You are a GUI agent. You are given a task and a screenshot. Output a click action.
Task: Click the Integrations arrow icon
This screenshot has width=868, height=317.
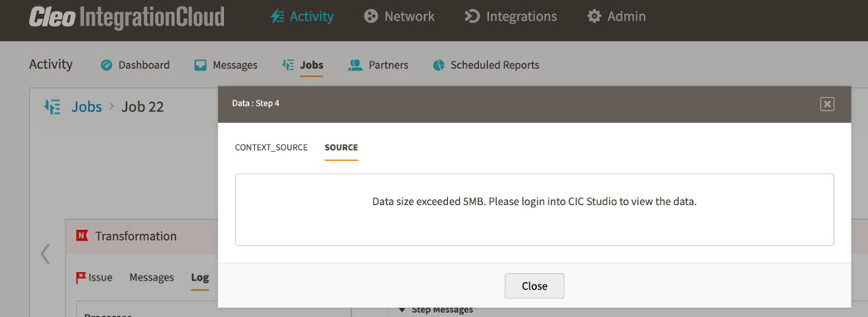471,17
